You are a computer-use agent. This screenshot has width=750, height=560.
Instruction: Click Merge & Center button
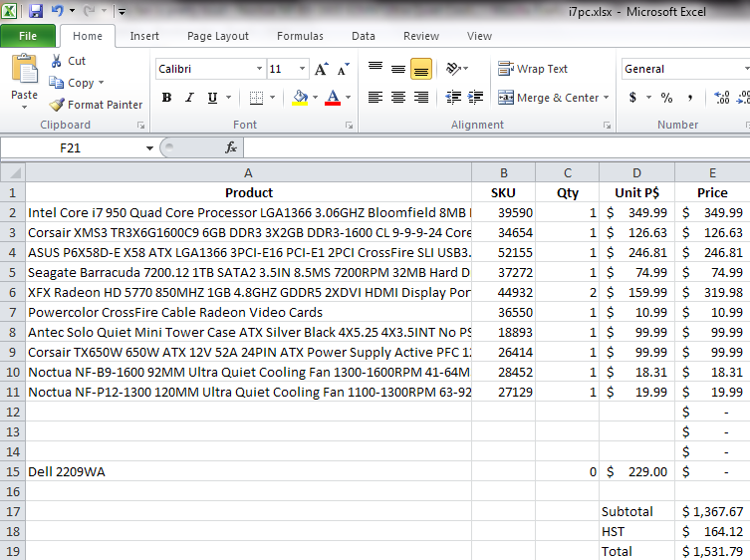click(548, 98)
